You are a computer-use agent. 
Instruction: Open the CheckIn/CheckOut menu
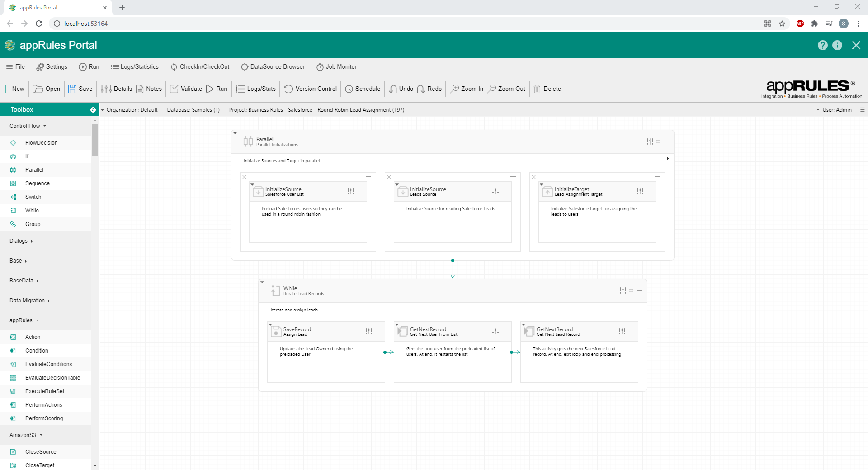tap(200, 66)
